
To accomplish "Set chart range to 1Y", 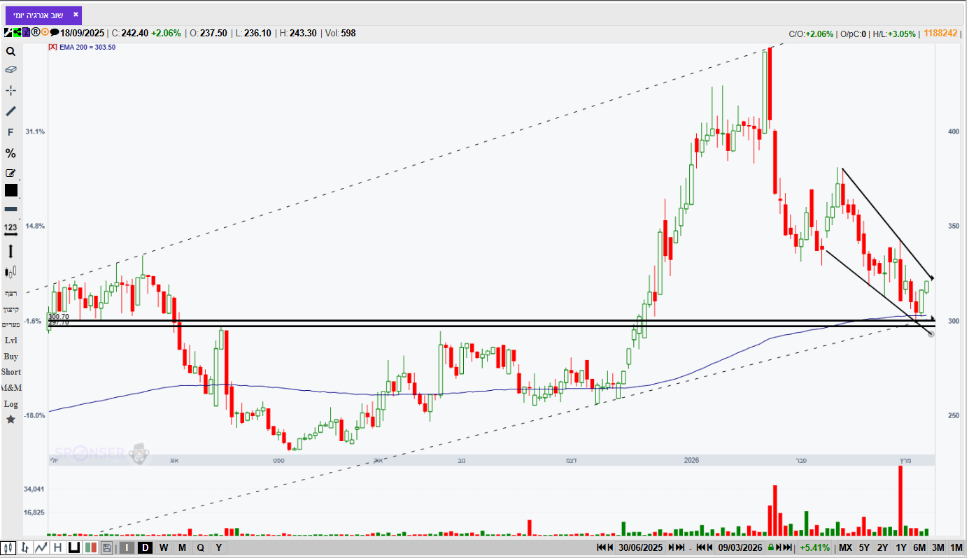I will [901, 547].
